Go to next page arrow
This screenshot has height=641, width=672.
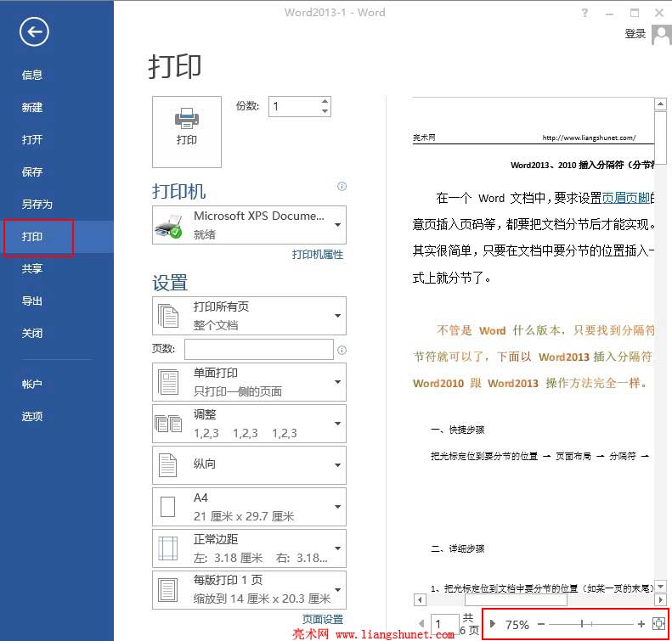pyautogui.click(x=493, y=624)
